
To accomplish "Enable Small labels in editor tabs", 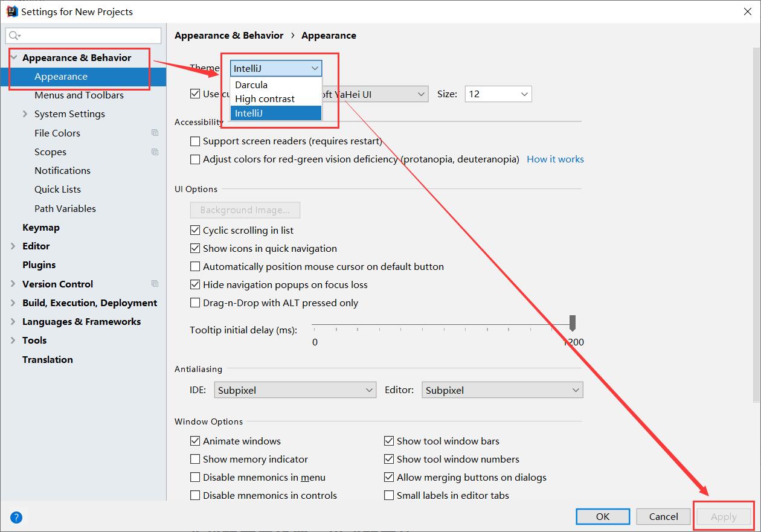I will [389, 495].
